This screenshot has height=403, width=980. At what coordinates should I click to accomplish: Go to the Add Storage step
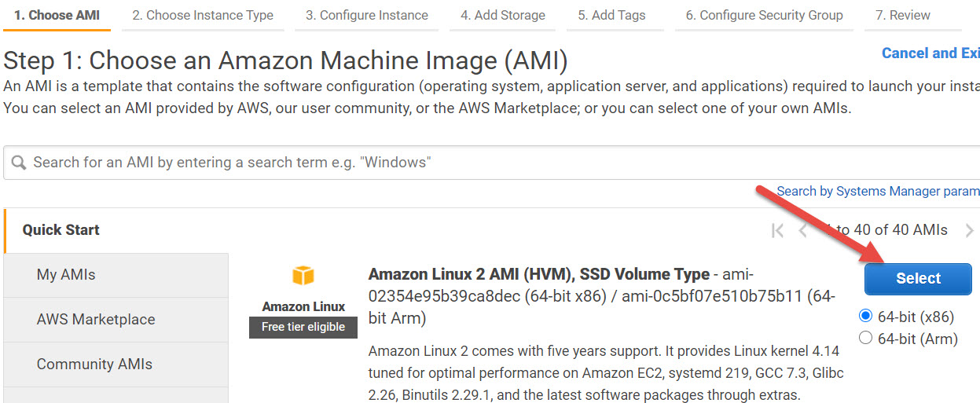pyautogui.click(x=503, y=15)
